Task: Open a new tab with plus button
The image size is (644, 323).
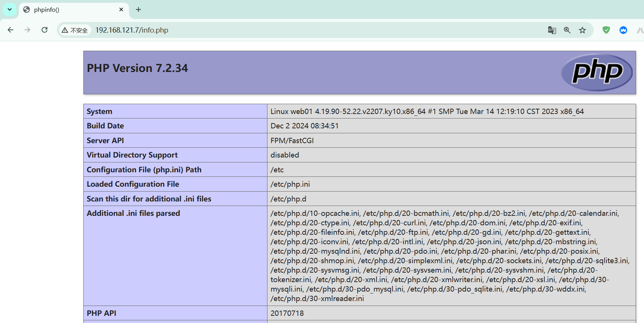Action: point(138,9)
